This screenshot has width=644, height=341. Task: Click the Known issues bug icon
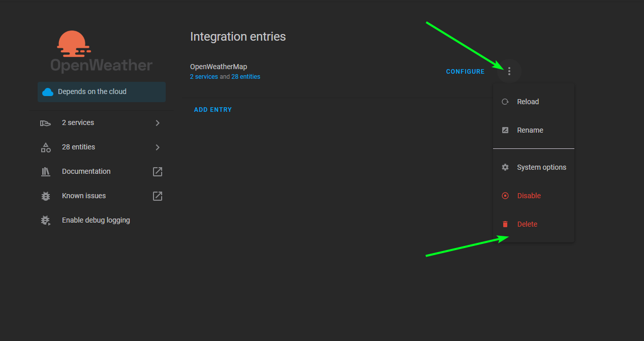click(x=45, y=196)
